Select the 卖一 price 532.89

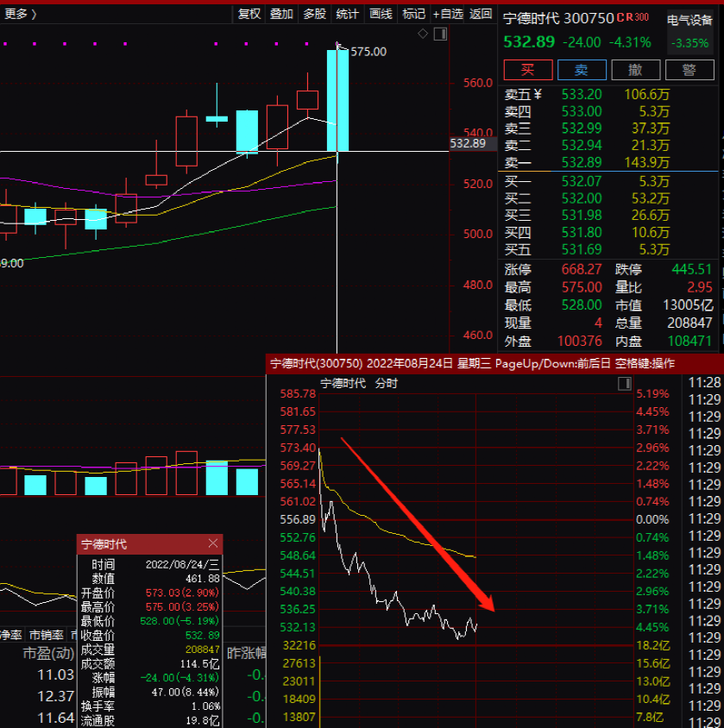click(x=582, y=162)
